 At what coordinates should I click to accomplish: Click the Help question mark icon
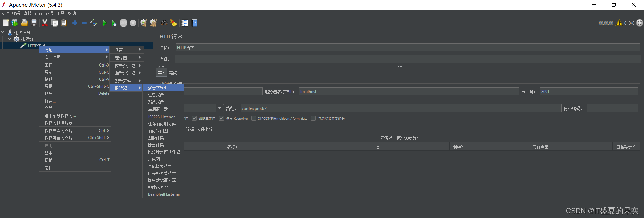[195, 23]
